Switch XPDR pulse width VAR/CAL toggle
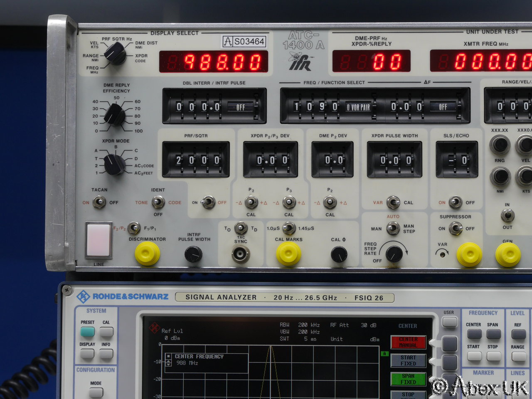Viewport: 532px width, 399px height. click(x=393, y=202)
